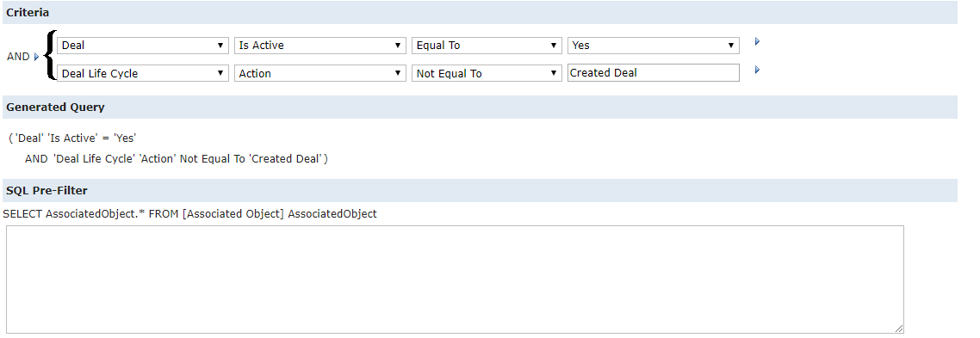Click the SQL Pre-Filter section header
Image resolution: width=980 pixels, height=338 pixels.
(x=480, y=191)
